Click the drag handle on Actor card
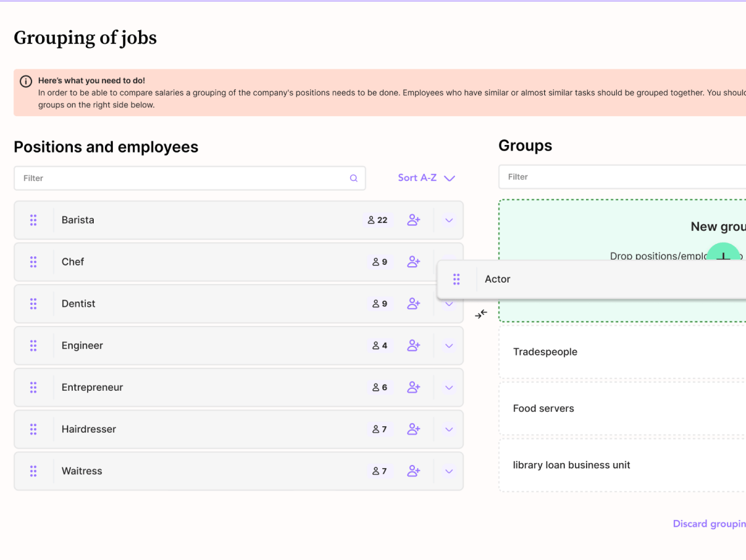This screenshot has height=560, width=746. tap(456, 279)
